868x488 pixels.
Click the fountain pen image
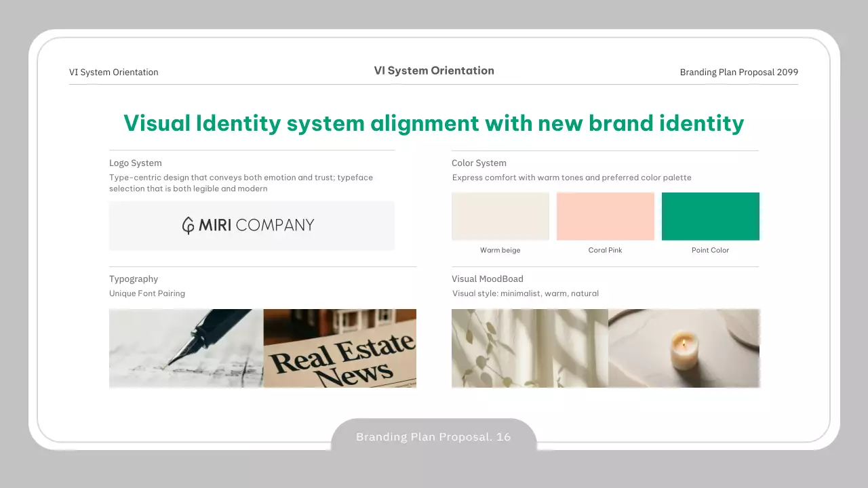point(186,348)
